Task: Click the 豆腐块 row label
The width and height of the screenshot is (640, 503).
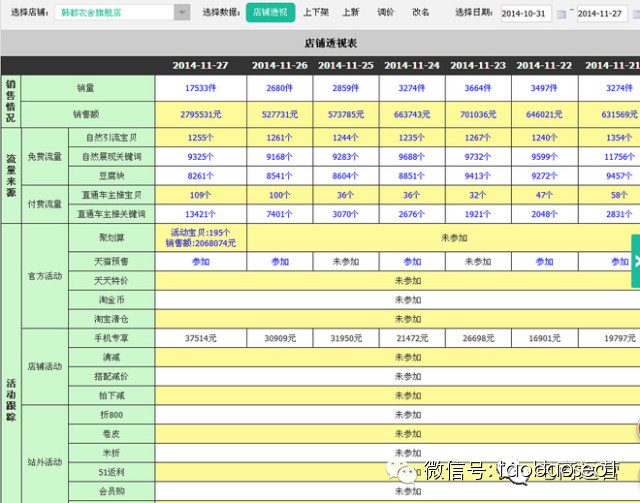Action: pyautogui.click(x=111, y=176)
